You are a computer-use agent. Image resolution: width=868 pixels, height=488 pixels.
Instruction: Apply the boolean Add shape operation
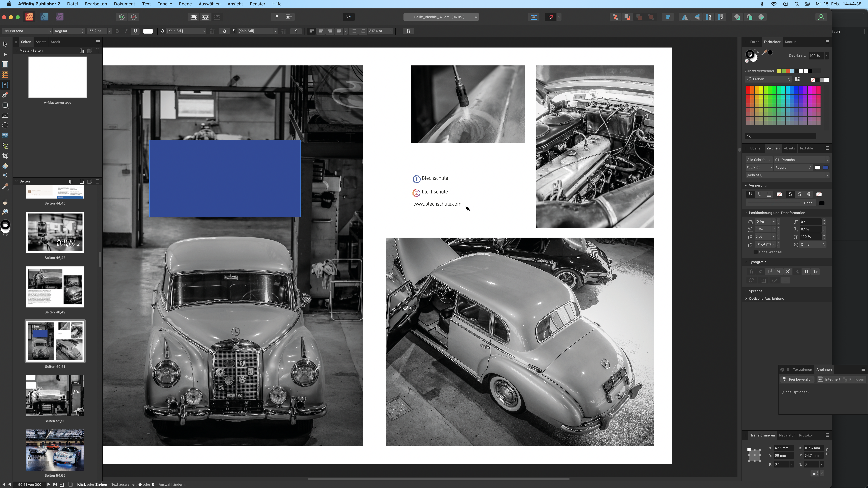click(737, 17)
